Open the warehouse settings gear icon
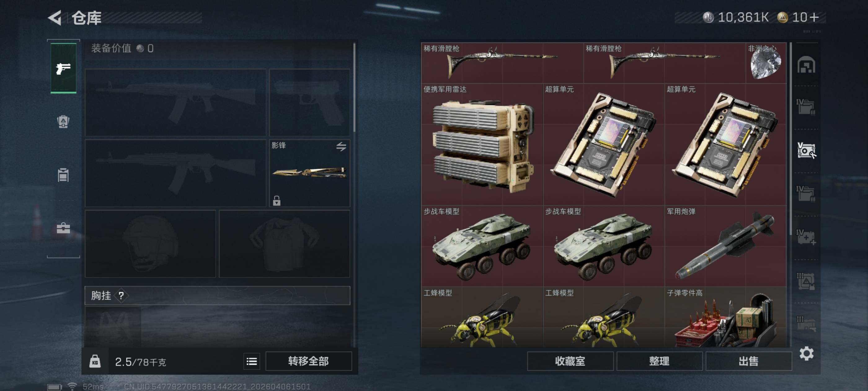This screenshot has width=868, height=391. point(806,353)
